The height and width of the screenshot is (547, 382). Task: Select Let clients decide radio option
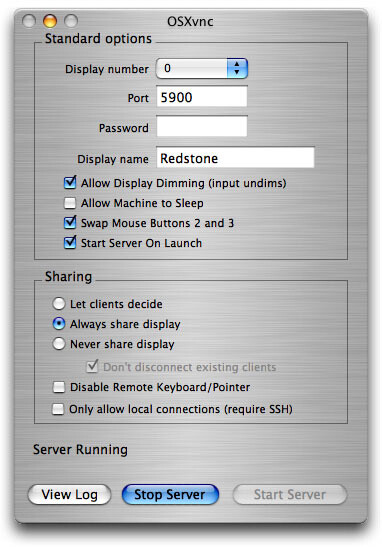(59, 304)
